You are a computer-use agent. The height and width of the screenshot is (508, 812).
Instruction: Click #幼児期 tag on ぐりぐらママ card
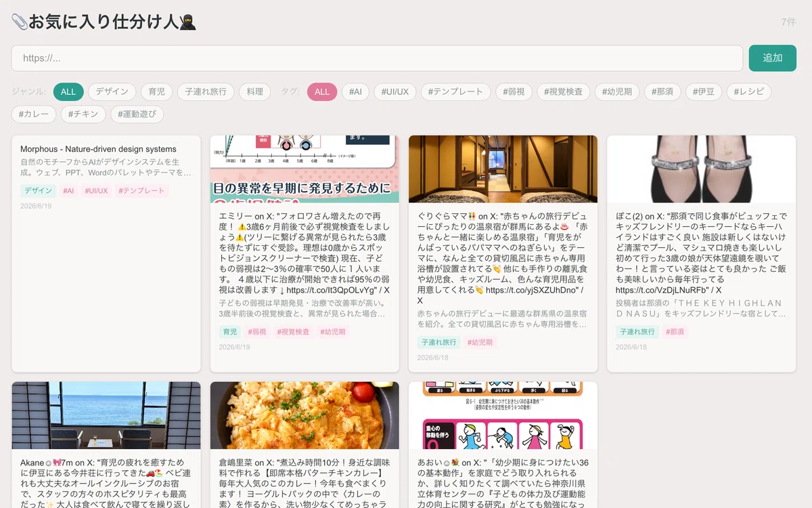[480, 343]
